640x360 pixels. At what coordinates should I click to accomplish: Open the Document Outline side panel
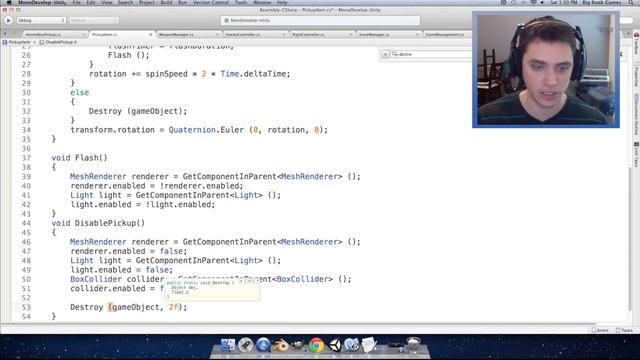[x=636, y=114]
